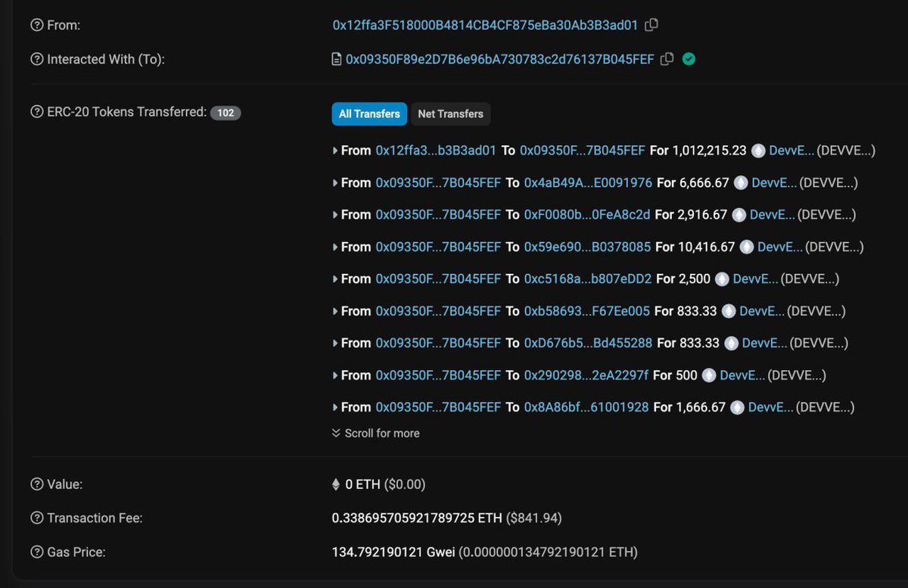Open recipient 0xD676b5...Bd455288 address
908x588 pixels.
588,343
